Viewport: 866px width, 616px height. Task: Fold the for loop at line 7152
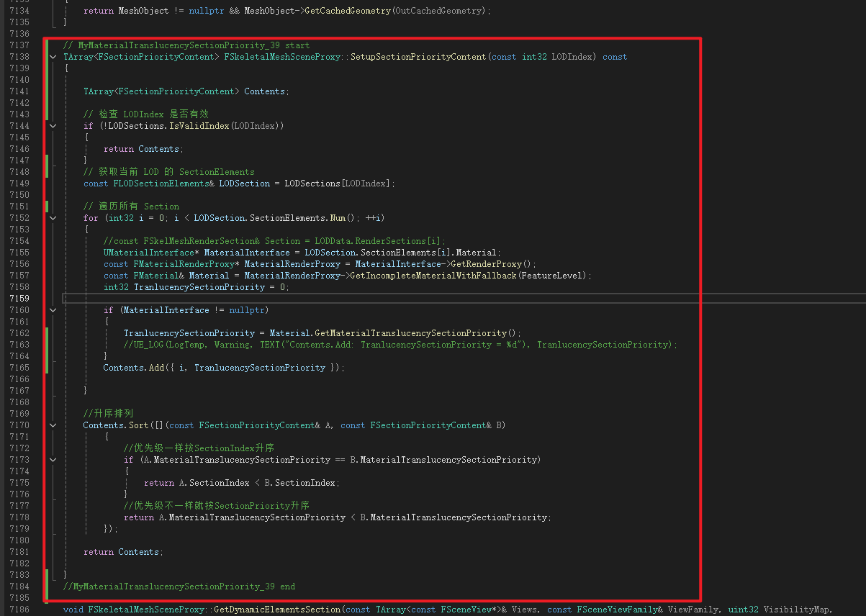[53, 218]
